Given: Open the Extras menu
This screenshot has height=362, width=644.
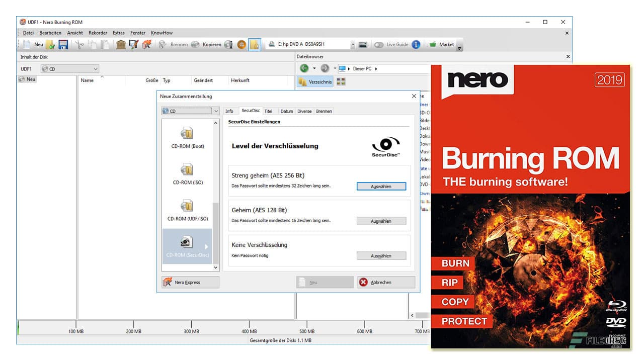Looking at the screenshot, I should [119, 33].
